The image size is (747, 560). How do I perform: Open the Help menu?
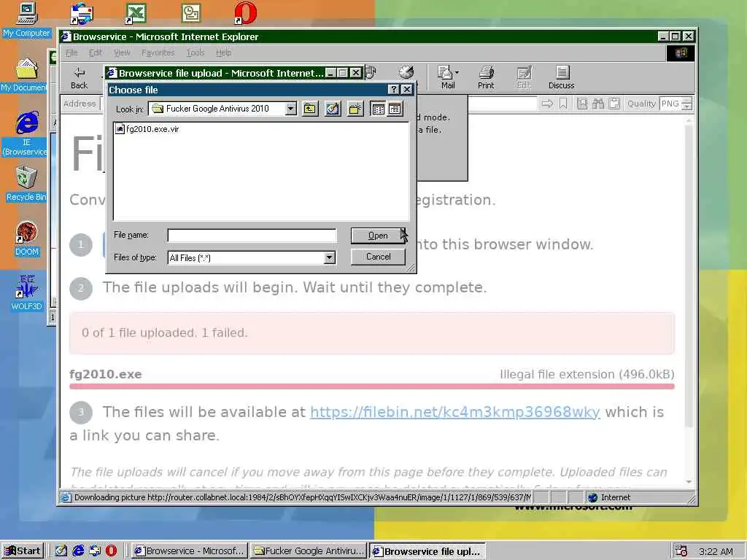click(x=223, y=52)
